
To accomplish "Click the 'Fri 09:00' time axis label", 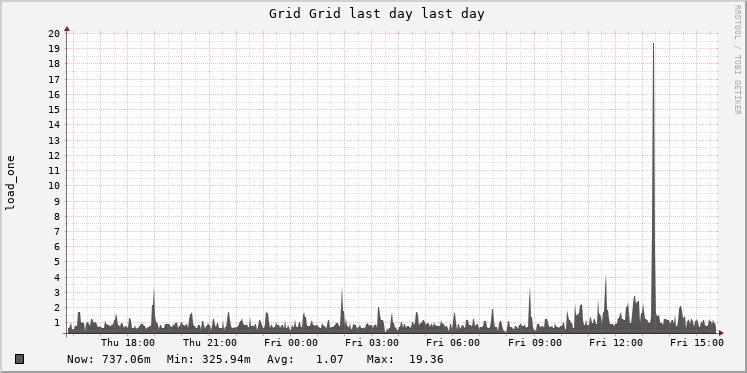I will click(535, 343).
